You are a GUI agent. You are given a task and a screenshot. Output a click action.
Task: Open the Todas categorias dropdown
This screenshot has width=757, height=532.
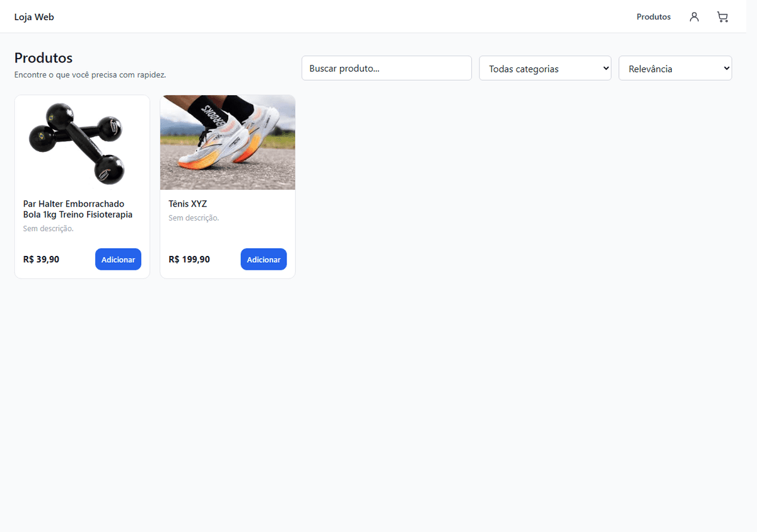pos(545,68)
